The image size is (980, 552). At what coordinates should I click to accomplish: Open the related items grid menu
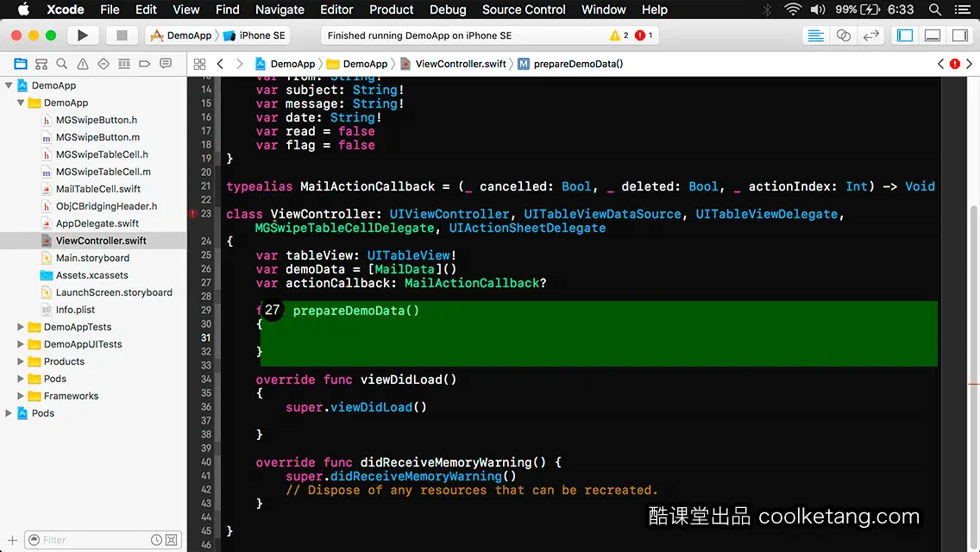tap(199, 64)
